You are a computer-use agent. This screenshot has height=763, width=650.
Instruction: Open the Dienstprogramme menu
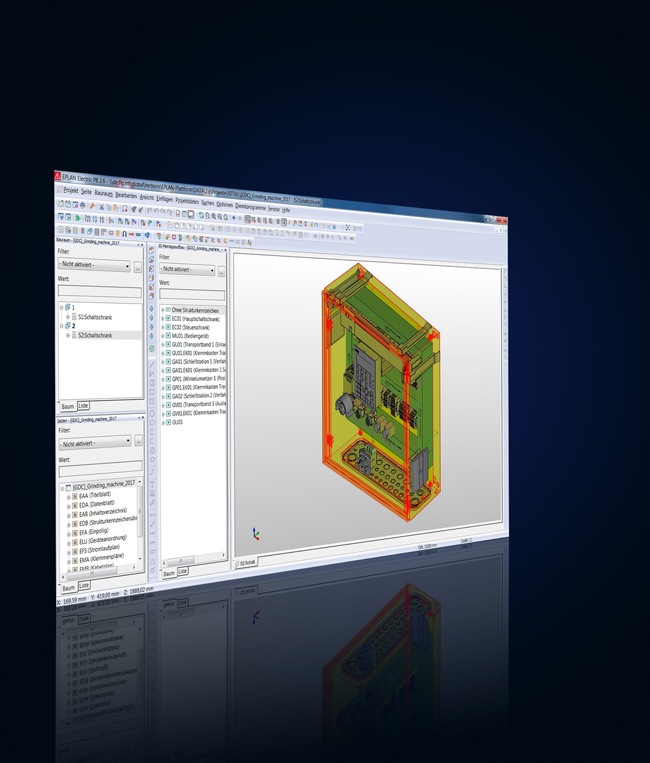pos(251,206)
